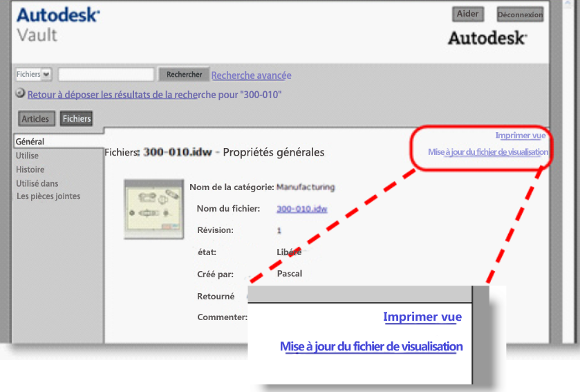Select Les pièces jointes in the sidebar

click(x=48, y=196)
